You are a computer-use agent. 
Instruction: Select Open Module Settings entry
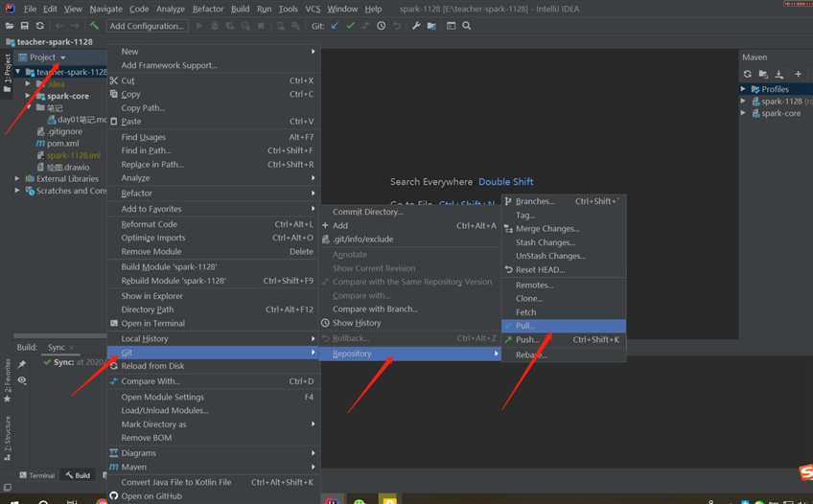pyautogui.click(x=213, y=398)
